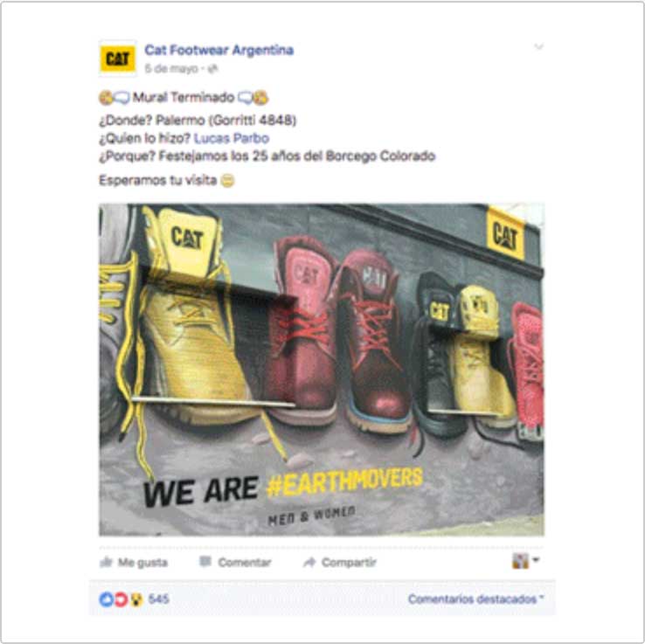Screen dimensions: 645x644
Task: Click the 5 de mayo timestamp
Action: [171, 69]
